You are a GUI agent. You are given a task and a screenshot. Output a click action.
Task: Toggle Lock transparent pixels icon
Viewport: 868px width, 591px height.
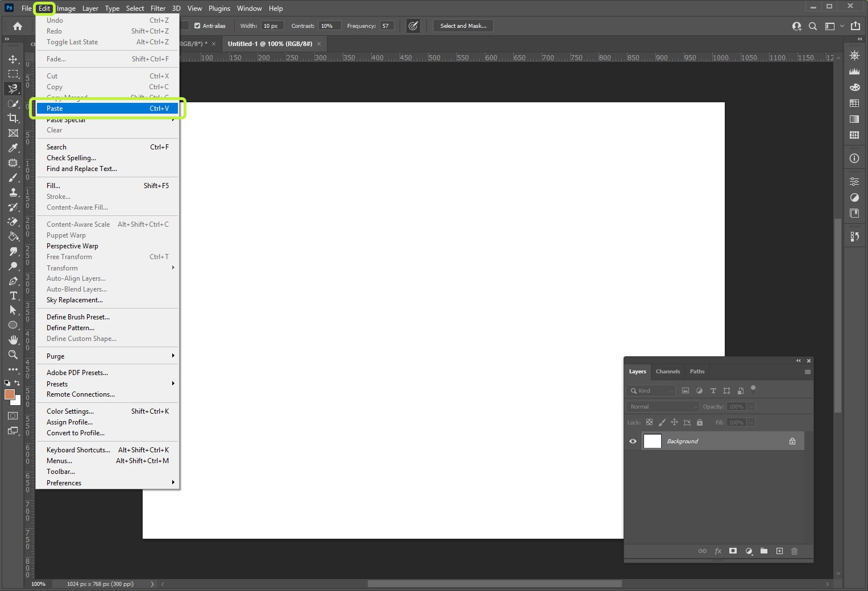tap(649, 422)
